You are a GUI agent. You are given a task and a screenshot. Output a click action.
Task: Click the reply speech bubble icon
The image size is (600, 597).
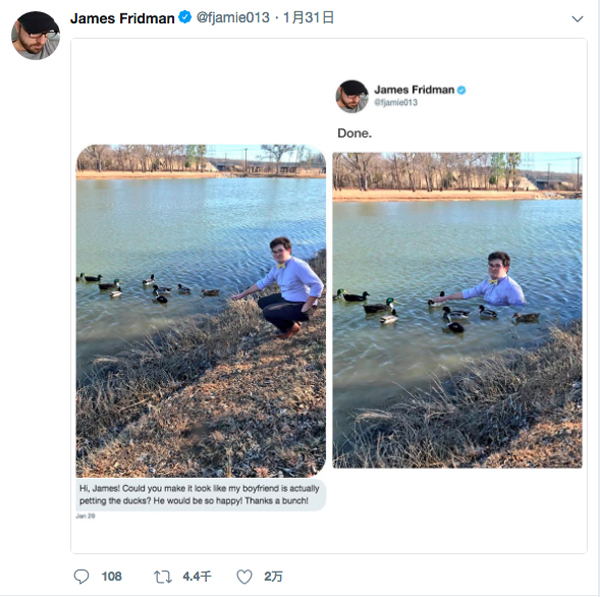[82, 577]
